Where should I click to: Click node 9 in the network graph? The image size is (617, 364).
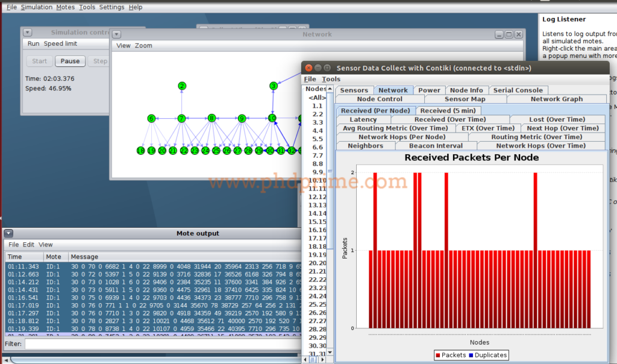click(242, 118)
